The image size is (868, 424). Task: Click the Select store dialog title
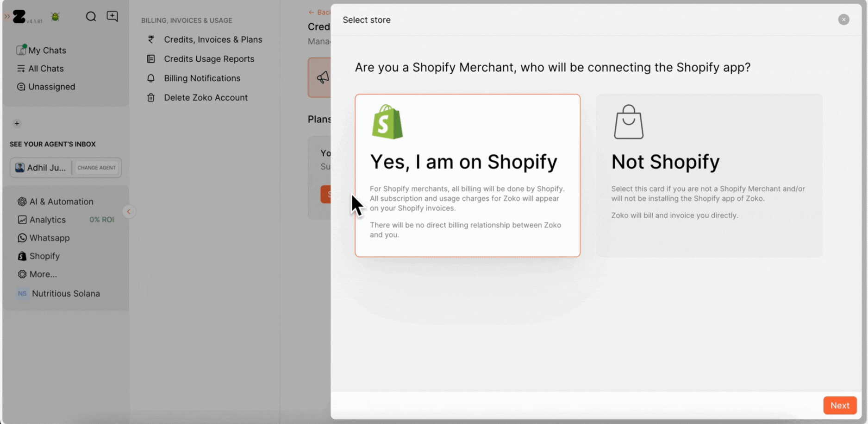click(x=367, y=20)
